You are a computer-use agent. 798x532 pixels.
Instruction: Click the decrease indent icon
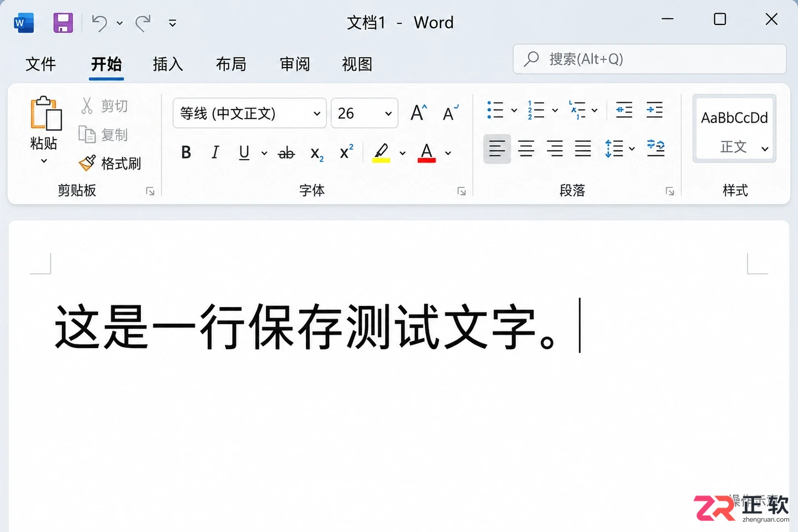point(624,110)
